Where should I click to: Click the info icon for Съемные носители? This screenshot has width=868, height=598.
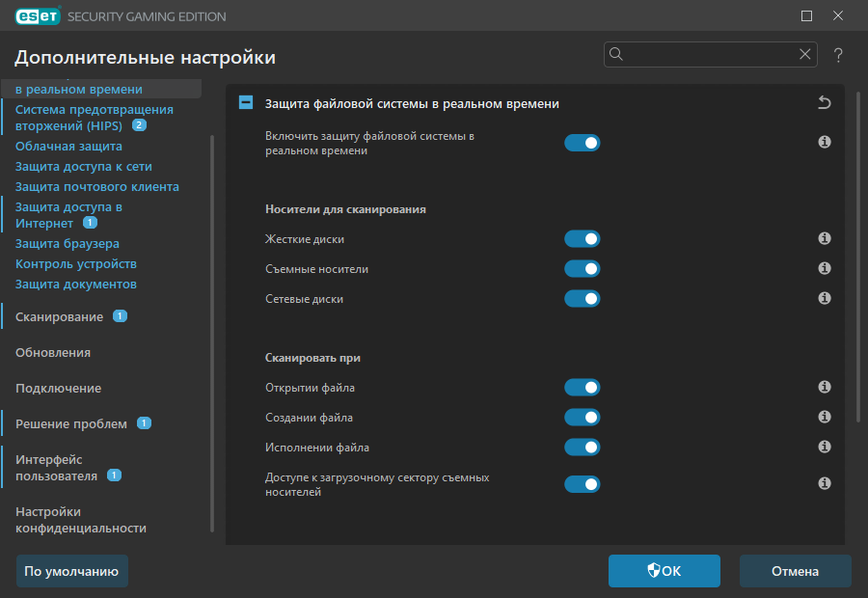[825, 268]
